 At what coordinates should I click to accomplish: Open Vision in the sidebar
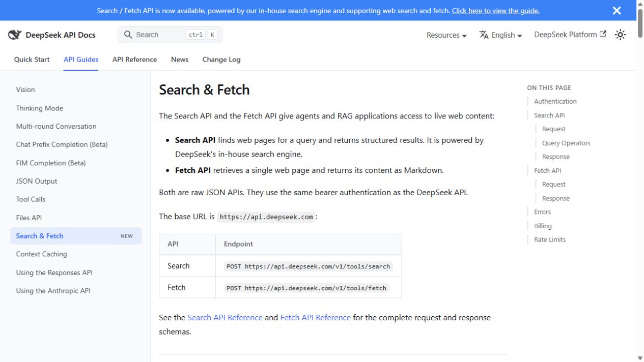[76, 89]
